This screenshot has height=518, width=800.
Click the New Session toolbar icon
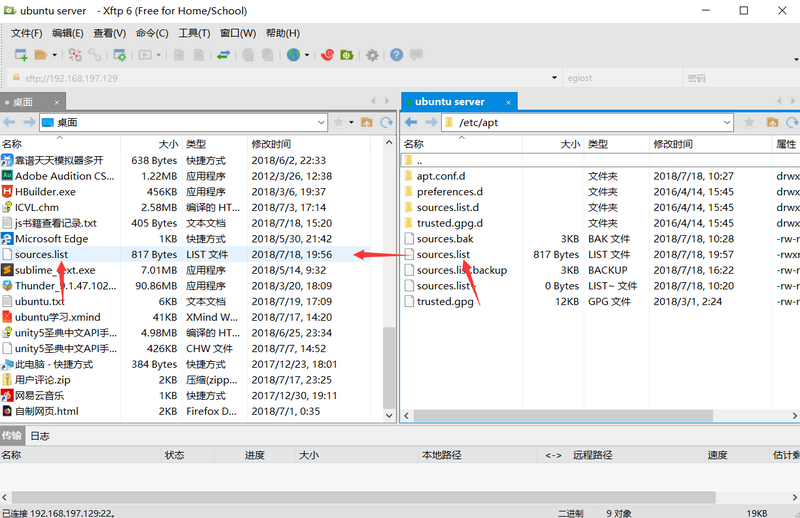[x=21, y=55]
